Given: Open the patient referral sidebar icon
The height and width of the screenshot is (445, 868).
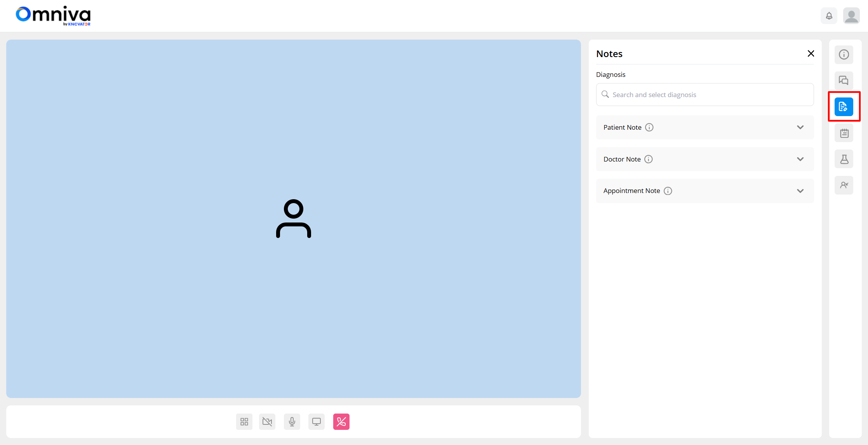Looking at the screenshot, I should [x=844, y=185].
